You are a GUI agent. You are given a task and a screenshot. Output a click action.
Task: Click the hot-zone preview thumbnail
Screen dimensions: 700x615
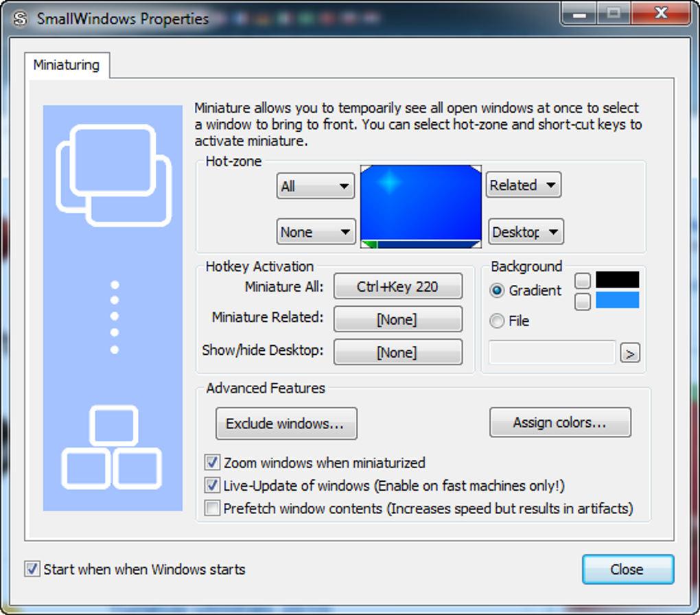(x=420, y=205)
